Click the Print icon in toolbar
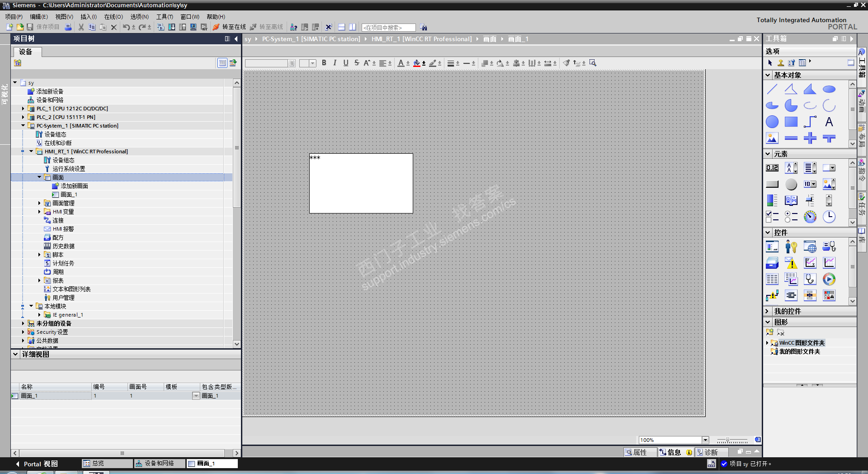The image size is (868, 474). [68, 27]
